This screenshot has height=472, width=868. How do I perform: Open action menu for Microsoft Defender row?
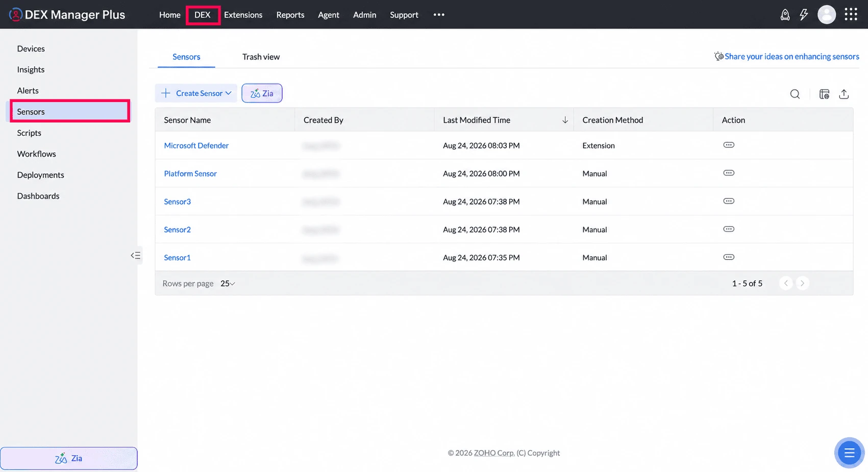point(729,145)
